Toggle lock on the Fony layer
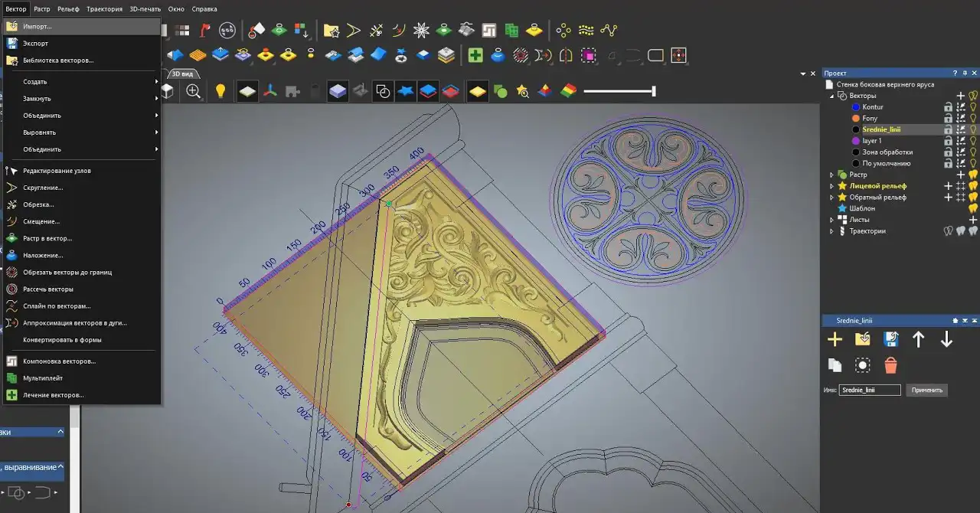Screen dimensions: 980x513 [948, 119]
